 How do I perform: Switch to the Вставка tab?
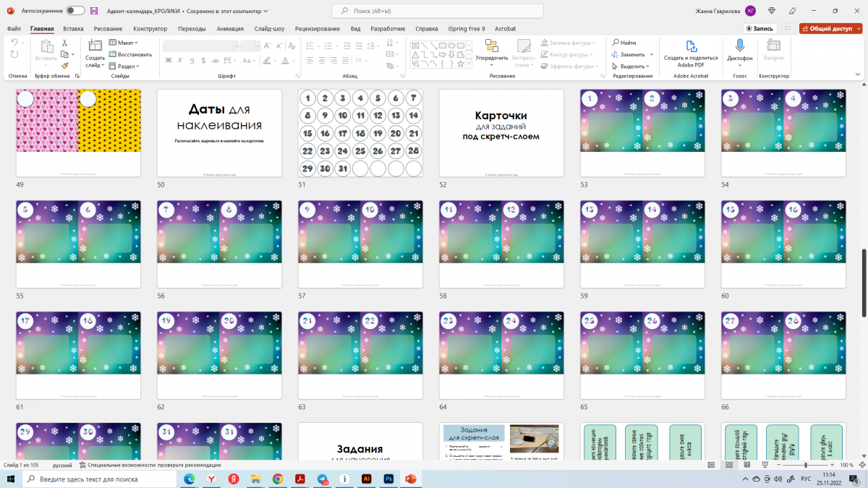pyautogui.click(x=73, y=29)
